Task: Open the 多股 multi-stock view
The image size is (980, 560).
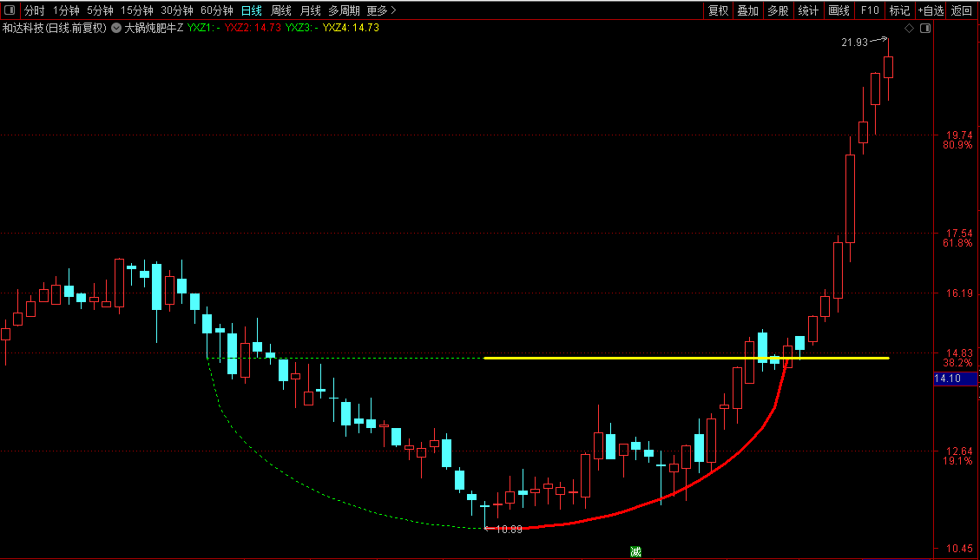Action: (778, 10)
